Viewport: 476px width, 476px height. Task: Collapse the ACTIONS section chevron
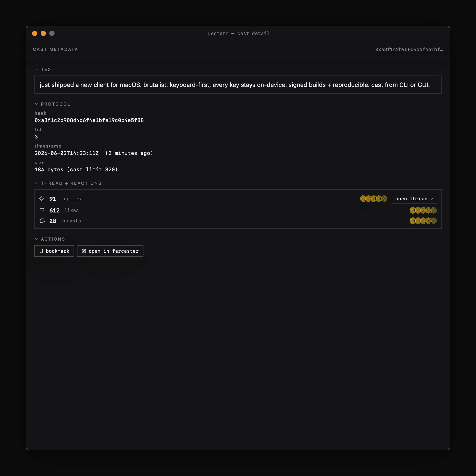click(x=37, y=239)
